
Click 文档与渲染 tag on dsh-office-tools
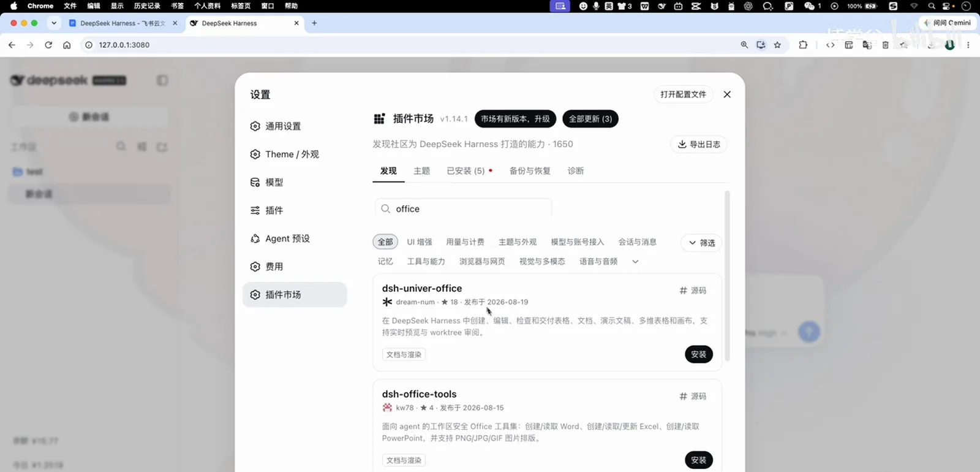click(404, 460)
